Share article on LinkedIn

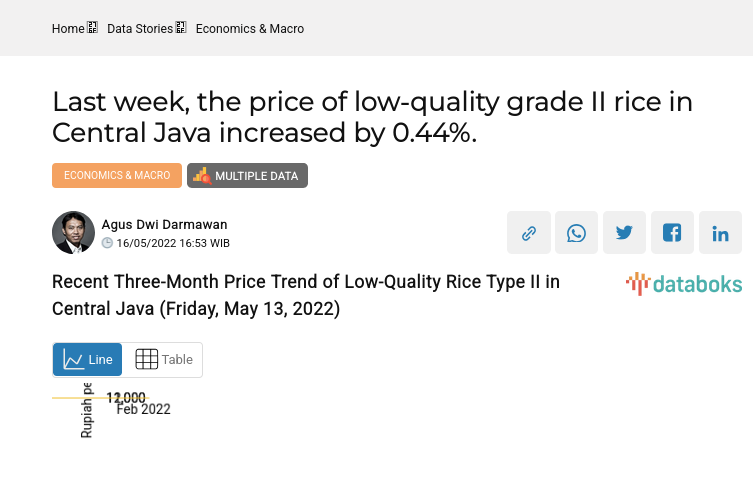pyautogui.click(x=720, y=233)
